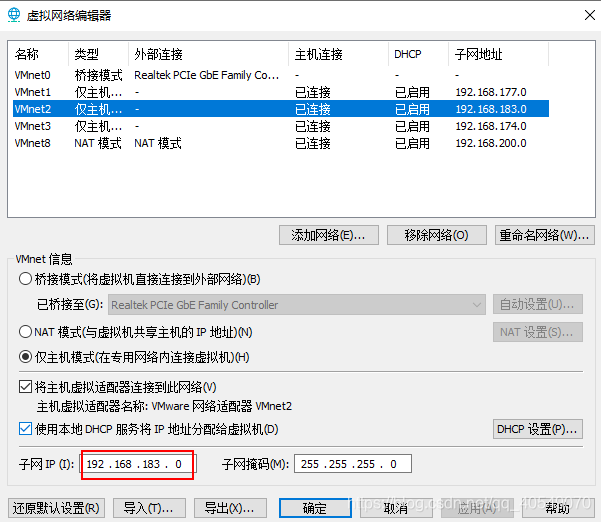Click the 子网 IP input field
Viewport: 601px width, 522px height.
(x=138, y=464)
